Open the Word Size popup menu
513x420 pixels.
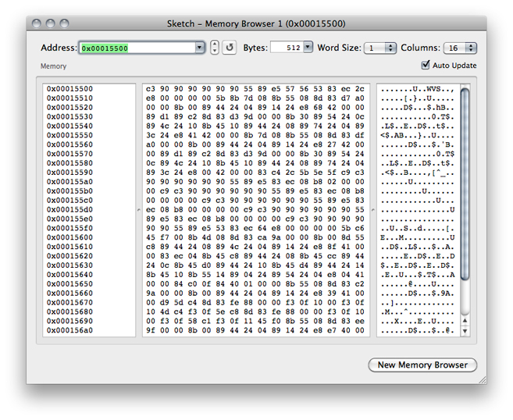(x=380, y=48)
